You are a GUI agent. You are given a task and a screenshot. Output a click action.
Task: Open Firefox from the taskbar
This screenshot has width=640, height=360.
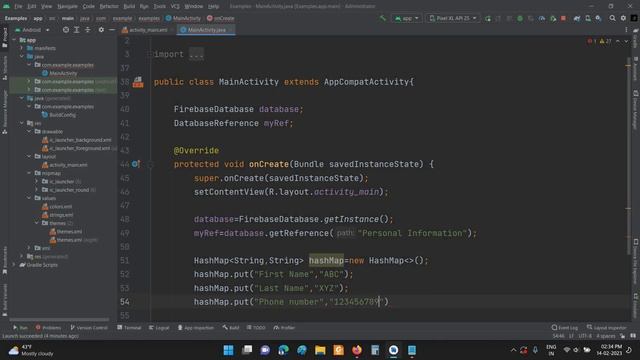tap(357, 350)
